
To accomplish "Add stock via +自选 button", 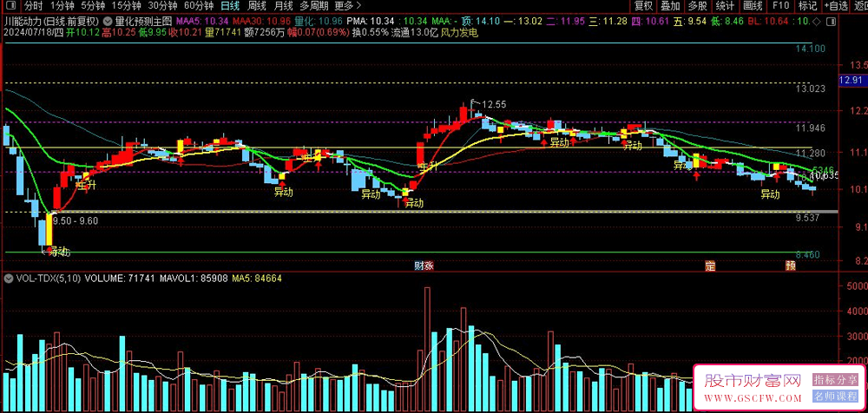I will click(836, 6).
